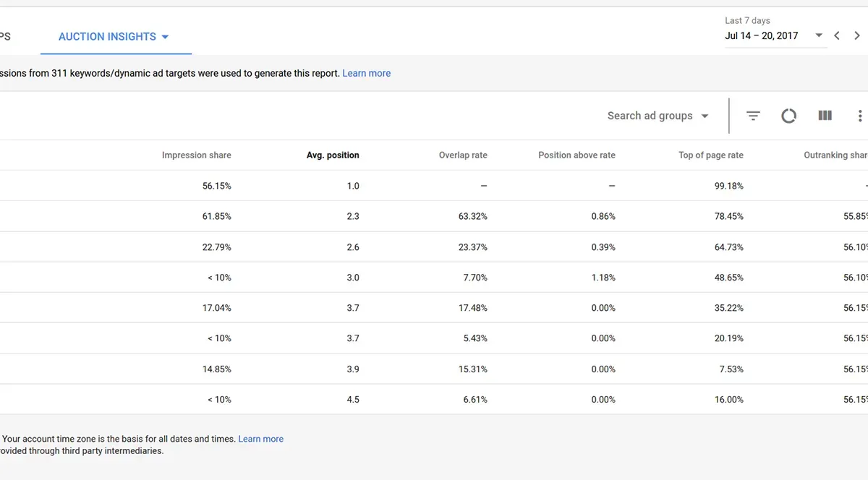868x480 pixels.
Task: Go to previous date range arrow
Action: (x=837, y=35)
